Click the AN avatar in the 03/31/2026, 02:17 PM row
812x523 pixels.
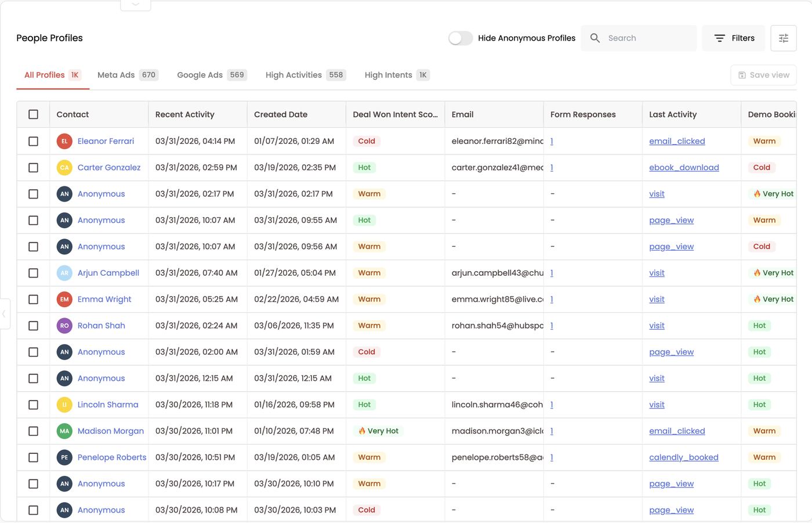64,194
